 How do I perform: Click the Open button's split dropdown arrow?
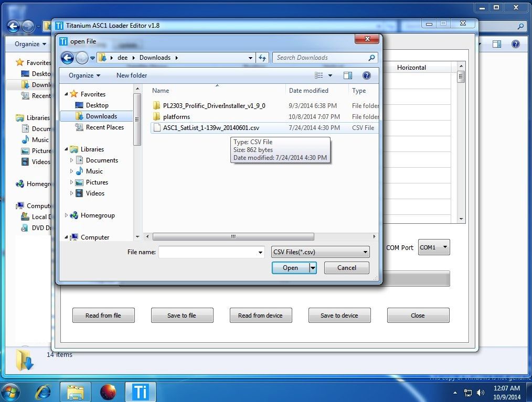click(x=313, y=268)
